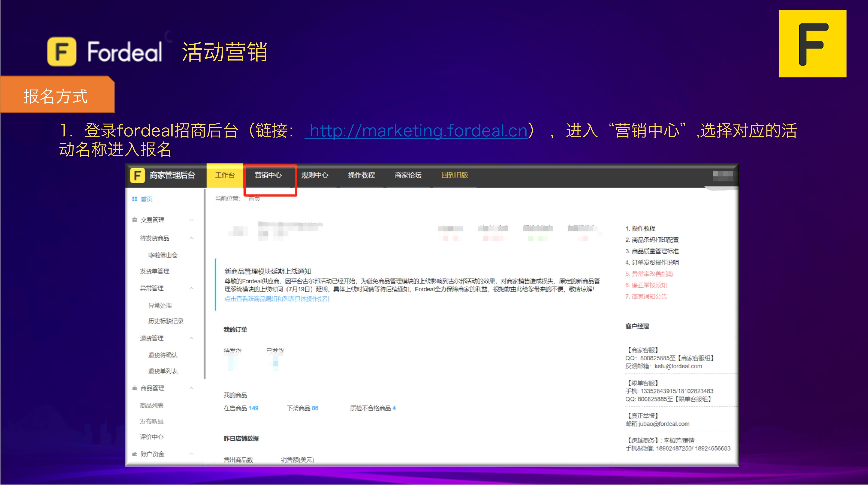Screen dimensions: 868x488
Task: Click the 客户经理 heading
Action: 637,326
